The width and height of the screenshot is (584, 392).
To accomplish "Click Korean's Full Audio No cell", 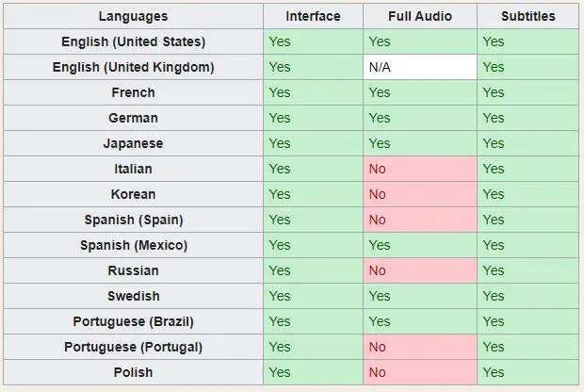I will 419,194.
